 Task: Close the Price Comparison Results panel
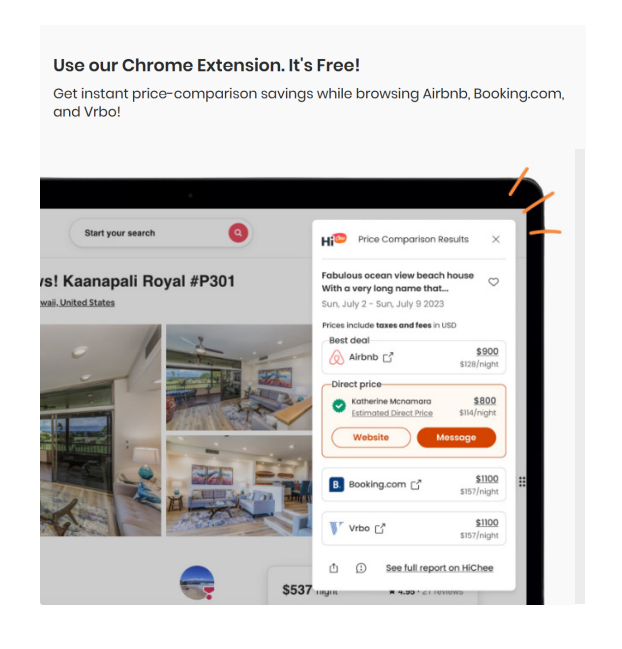[495, 239]
